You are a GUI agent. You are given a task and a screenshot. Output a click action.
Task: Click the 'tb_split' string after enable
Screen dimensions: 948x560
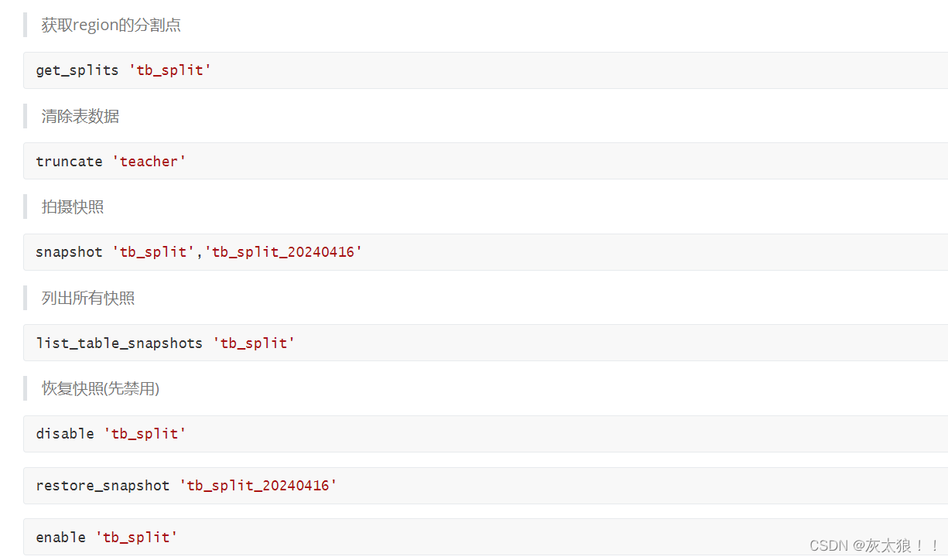(x=137, y=537)
